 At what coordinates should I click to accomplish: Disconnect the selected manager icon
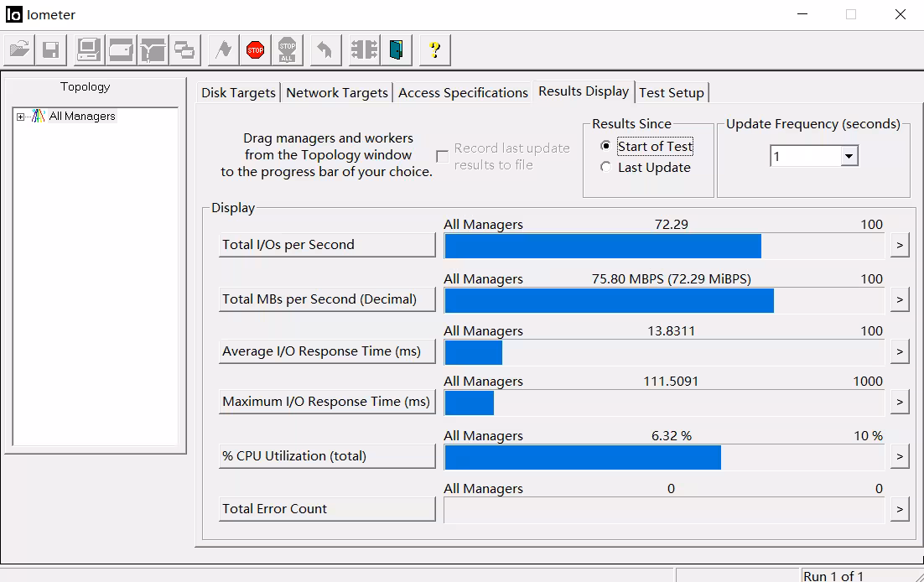tap(364, 49)
